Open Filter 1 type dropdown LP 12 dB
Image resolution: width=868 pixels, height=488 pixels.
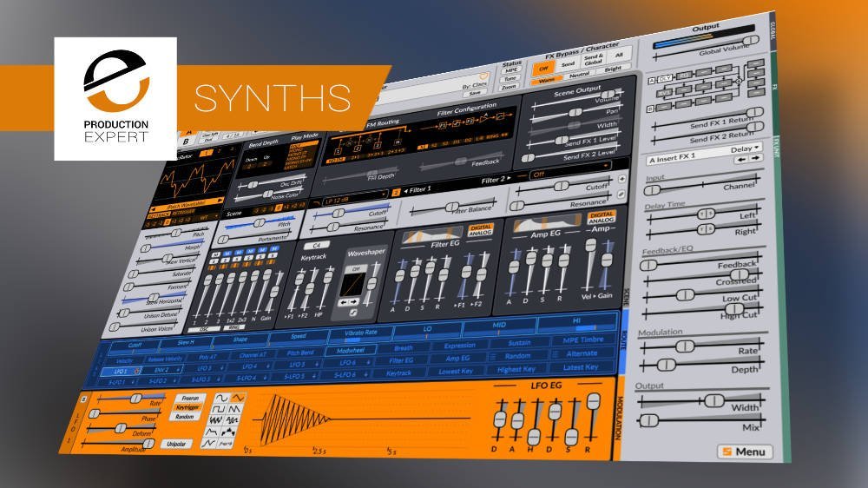click(355, 196)
